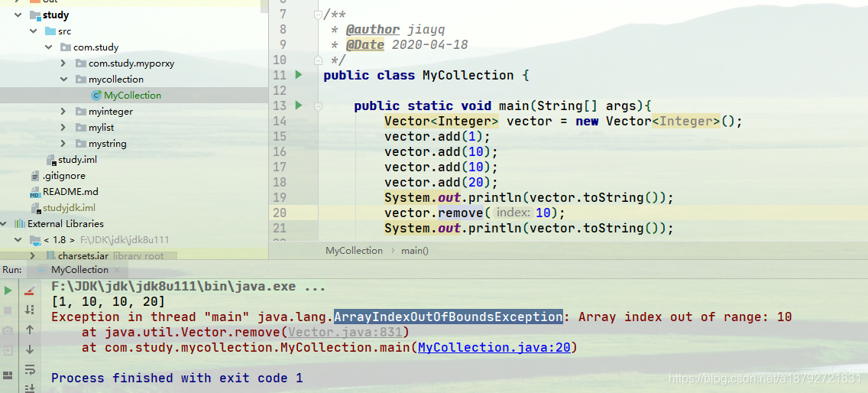Open the Vector.java:831 stack trace link

[345, 332]
